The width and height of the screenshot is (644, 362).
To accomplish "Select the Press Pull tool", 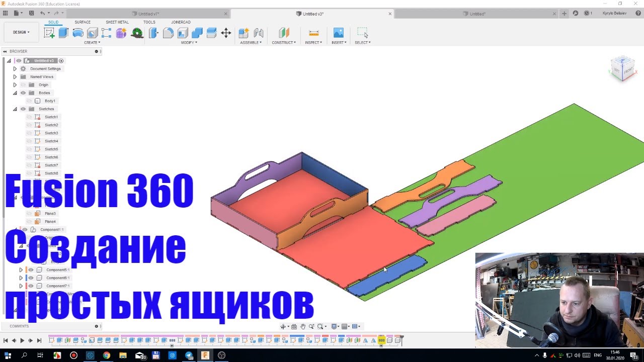I will coord(154,33).
